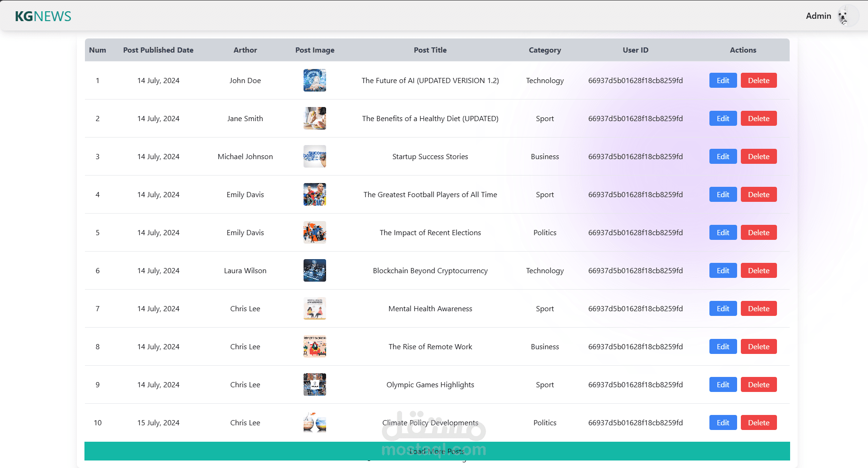Edit 'The Impact of Recent Elections' post
Screen dimensions: 868x468
pos(723,232)
